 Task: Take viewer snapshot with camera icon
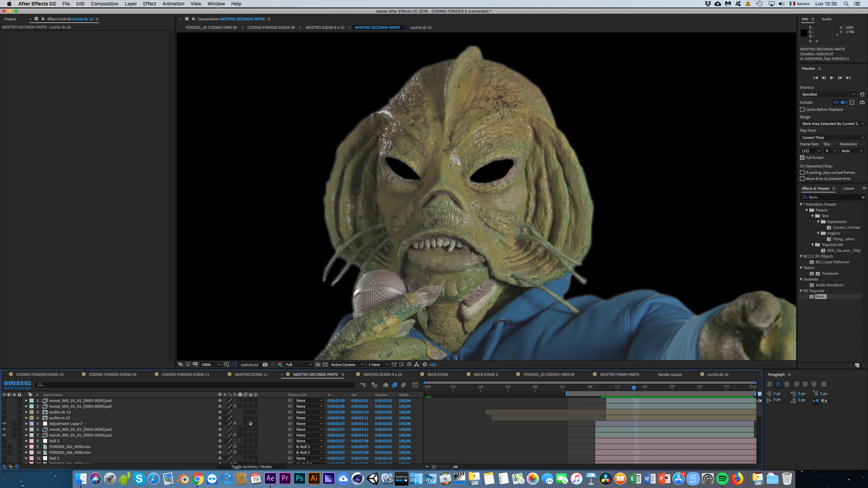tap(265, 365)
